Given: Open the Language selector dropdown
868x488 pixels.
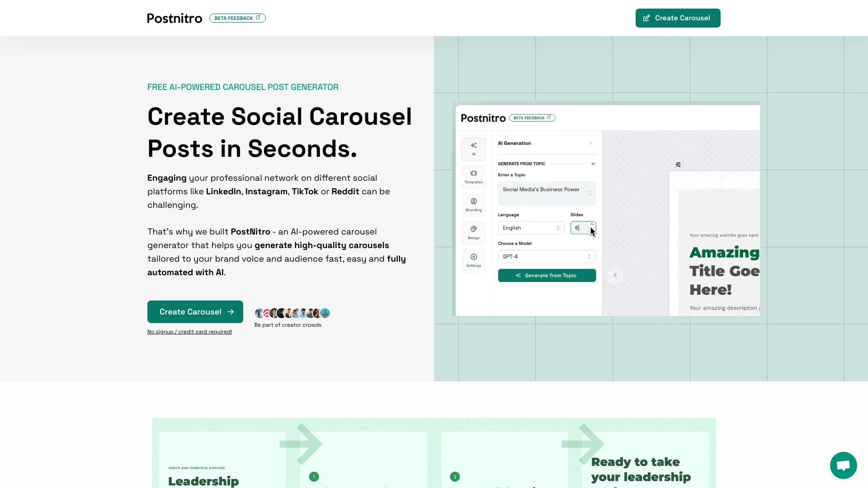Looking at the screenshot, I should click(530, 228).
